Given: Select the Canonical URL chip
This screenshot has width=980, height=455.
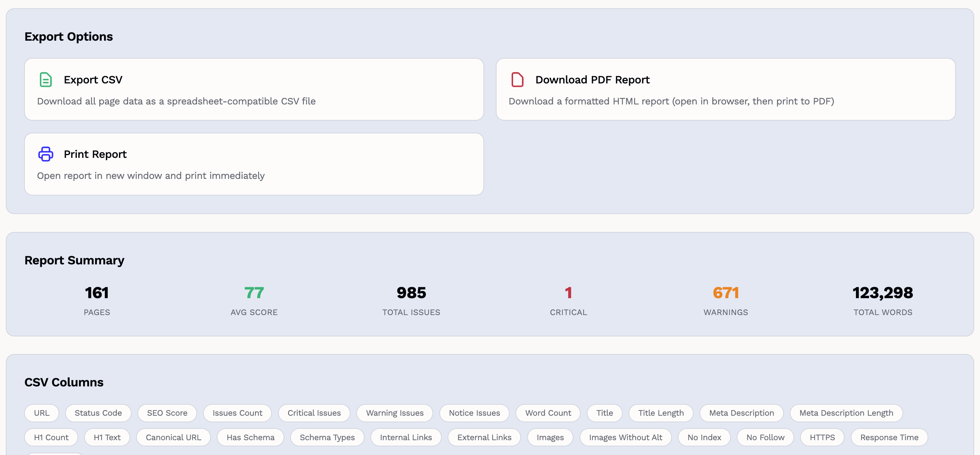Looking at the screenshot, I should [173, 437].
